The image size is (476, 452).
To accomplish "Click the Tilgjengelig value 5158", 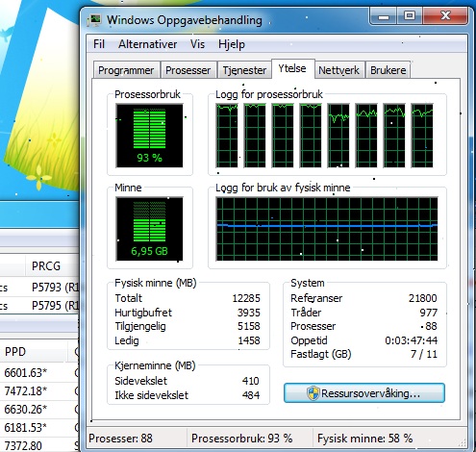I will click(x=249, y=326).
